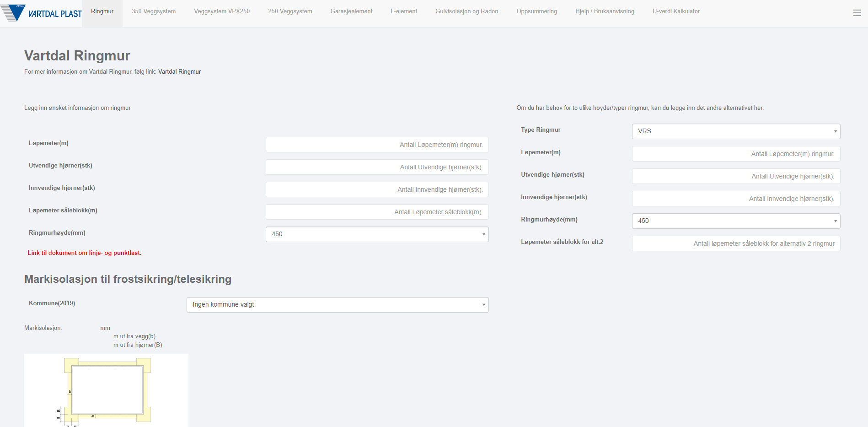This screenshot has height=427, width=868.
Task: Open the hamburger menu icon
Action: point(857,13)
